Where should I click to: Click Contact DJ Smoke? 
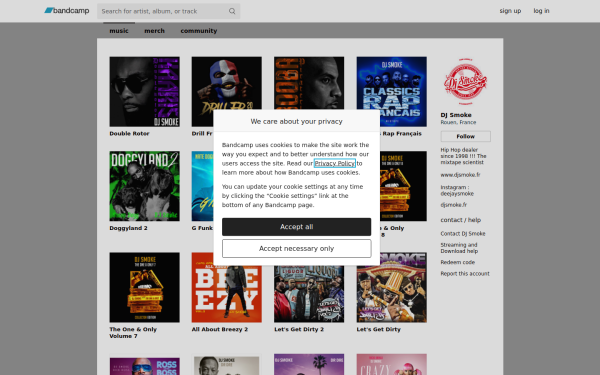click(463, 233)
